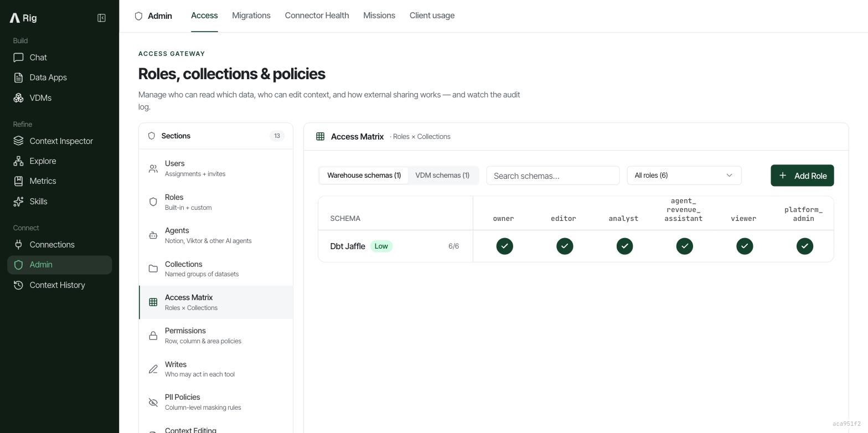Image resolution: width=868 pixels, height=433 pixels.
Task: Click the Data Apps document icon
Action: 18,78
